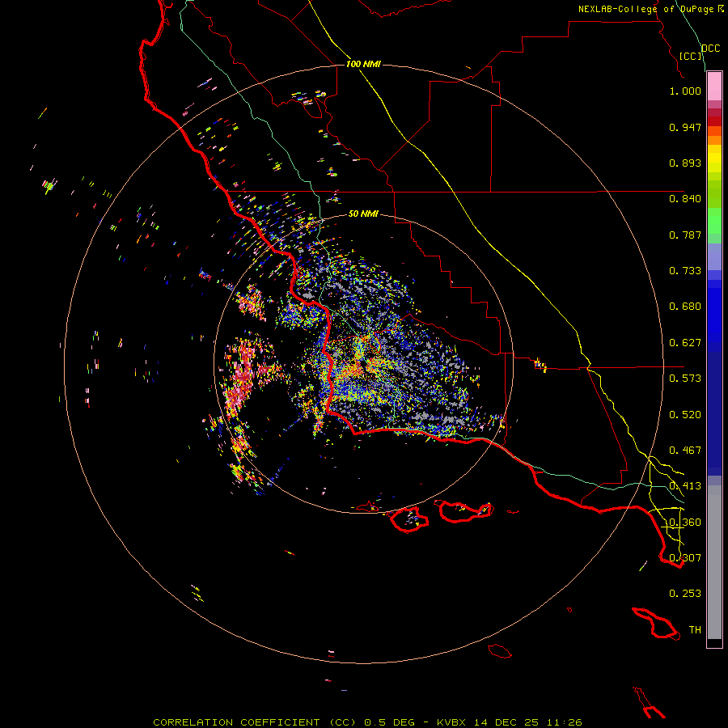Image resolution: width=728 pixels, height=728 pixels.
Task: Click the 0.413 scale value
Action: 685,486
